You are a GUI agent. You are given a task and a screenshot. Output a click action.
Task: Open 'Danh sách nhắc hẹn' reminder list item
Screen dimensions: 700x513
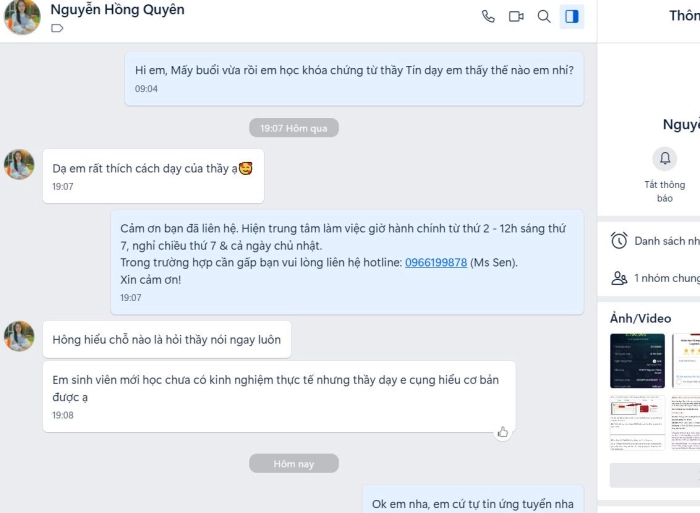(x=666, y=241)
